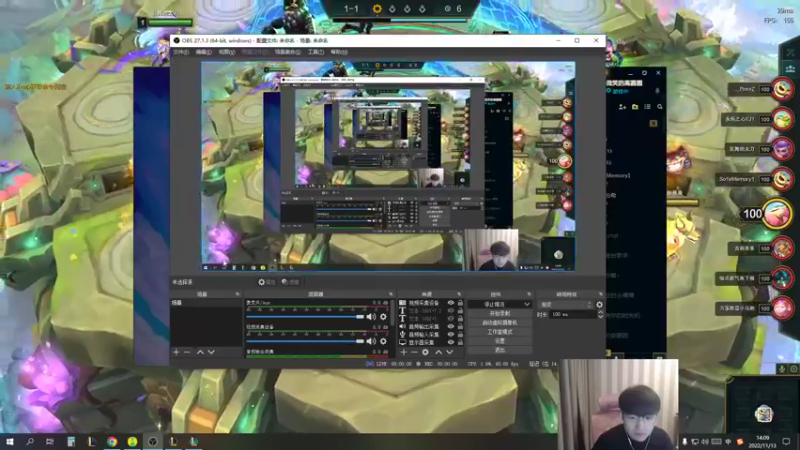The width and height of the screenshot is (800, 450).
Task: Select the scene entry in Scenes list
Action: click(206, 303)
